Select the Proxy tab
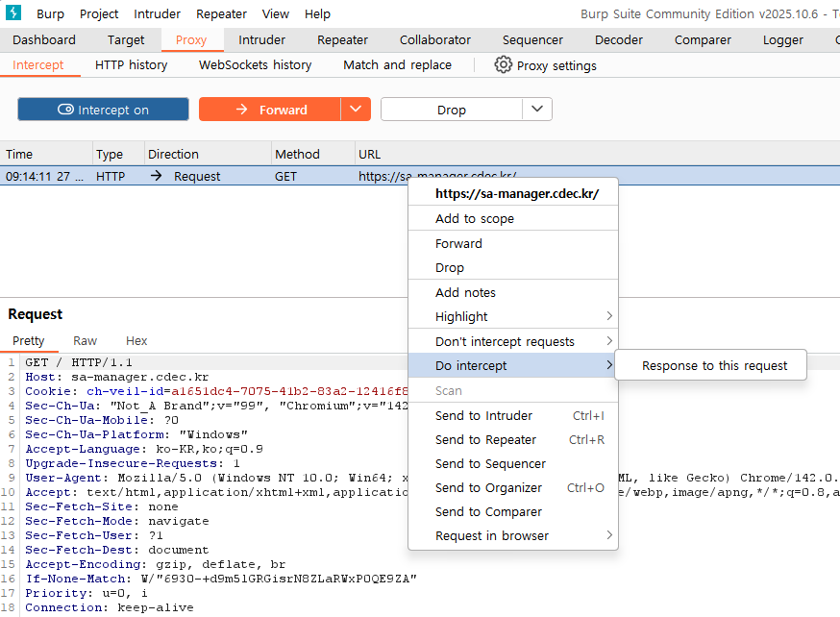Viewport: 840px width, 617px height. (x=191, y=40)
